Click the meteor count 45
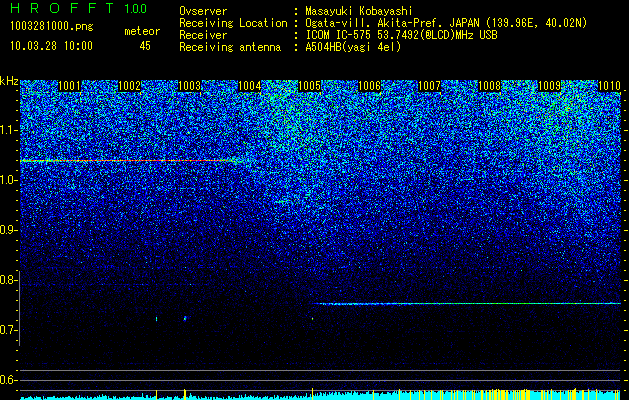The width and height of the screenshot is (629, 400). tap(145, 46)
